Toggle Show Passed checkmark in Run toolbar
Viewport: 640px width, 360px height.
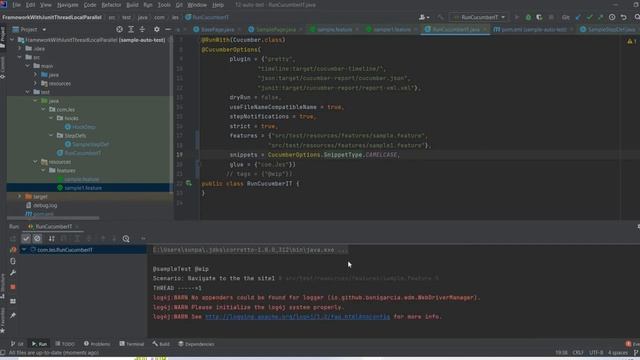click(x=26, y=239)
